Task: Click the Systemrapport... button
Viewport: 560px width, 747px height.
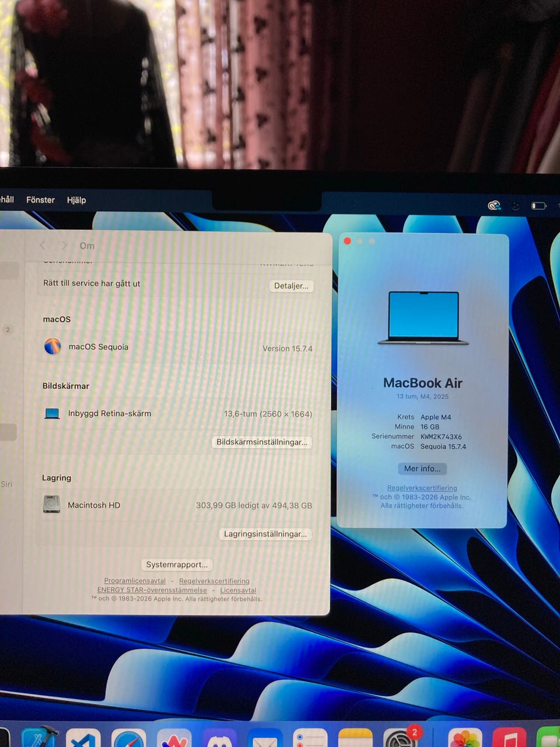Action: click(x=177, y=564)
